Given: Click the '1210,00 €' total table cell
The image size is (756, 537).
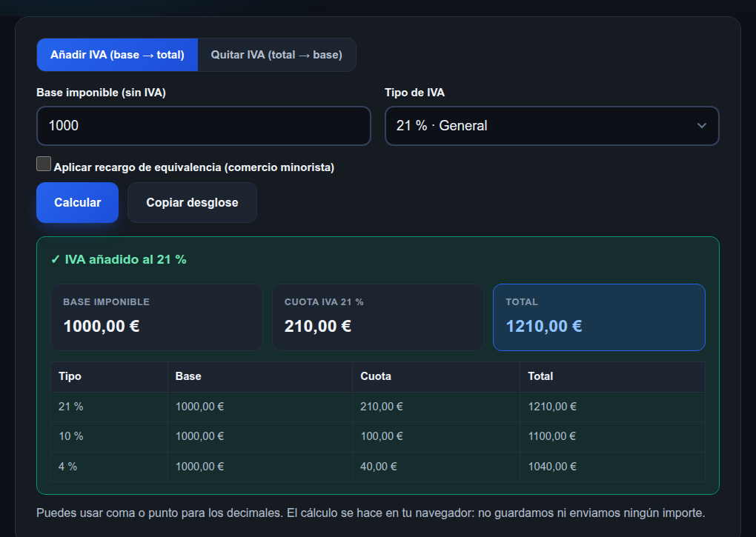Looking at the screenshot, I should point(612,407).
